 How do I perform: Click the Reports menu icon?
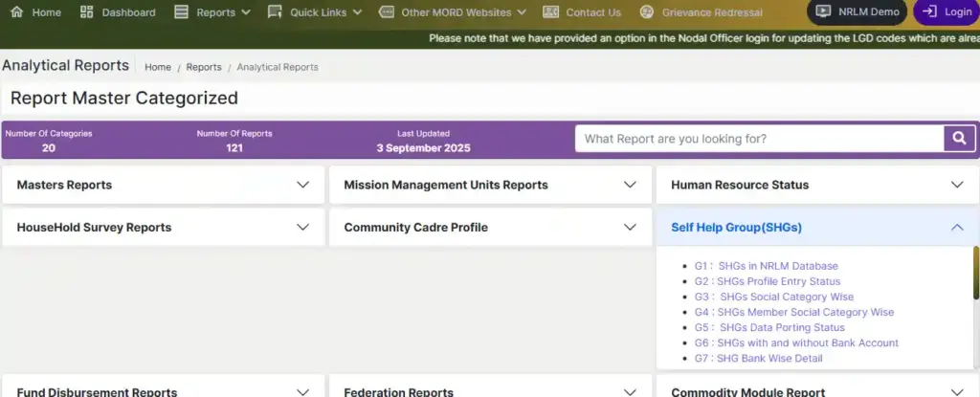(182, 12)
